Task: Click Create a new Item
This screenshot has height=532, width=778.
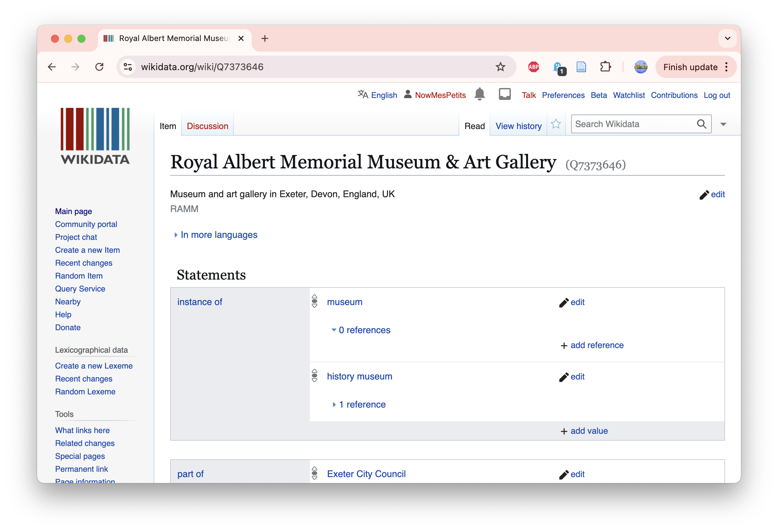Action: click(87, 250)
